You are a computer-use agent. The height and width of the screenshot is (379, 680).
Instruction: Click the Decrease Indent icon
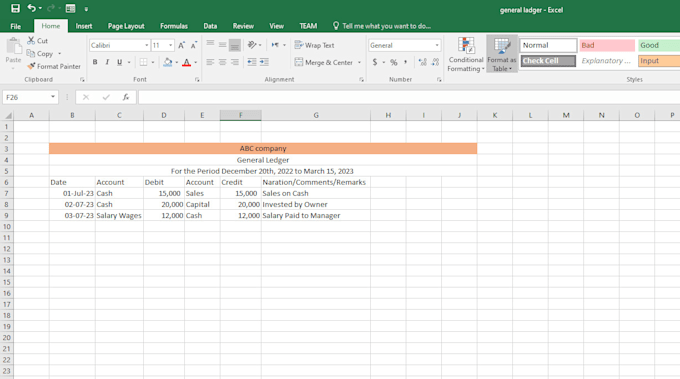pos(252,62)
